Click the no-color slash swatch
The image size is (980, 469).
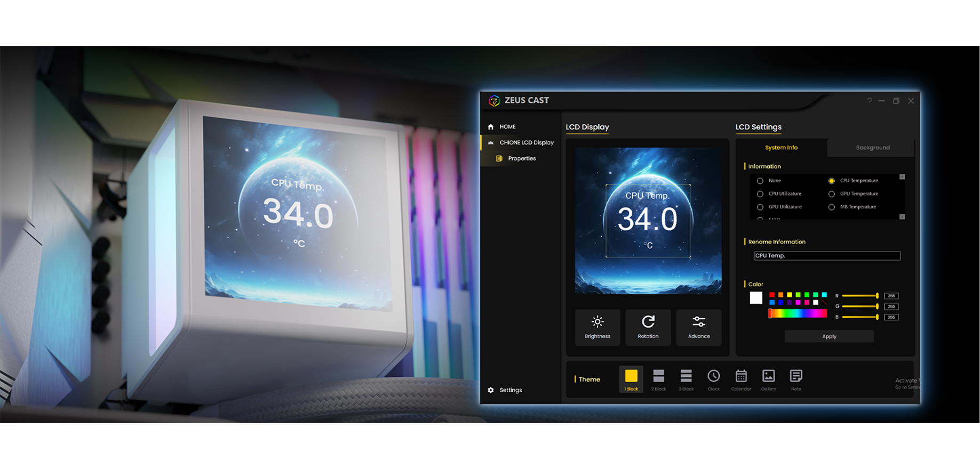824,302
